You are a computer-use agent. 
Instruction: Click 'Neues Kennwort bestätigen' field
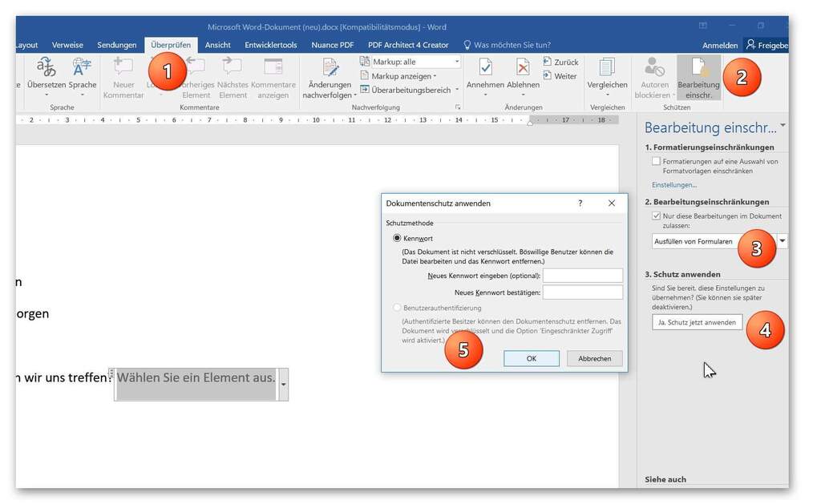583,292
